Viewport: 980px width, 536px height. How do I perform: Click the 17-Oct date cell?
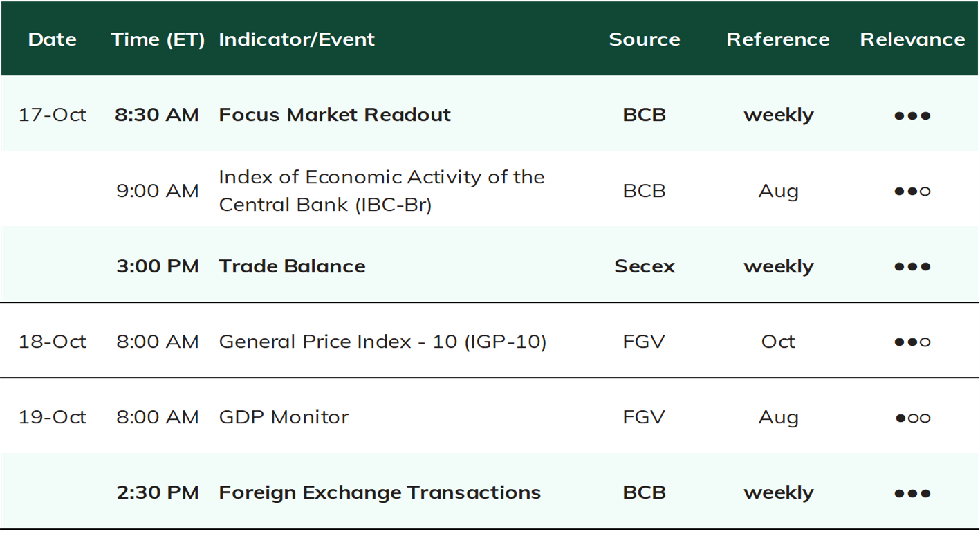(x=53, y=115)
